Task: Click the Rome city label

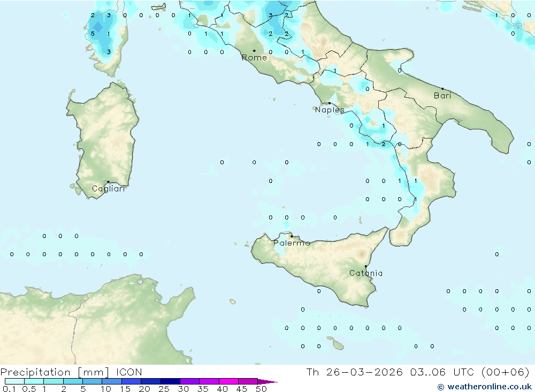Action: [254, 58]
